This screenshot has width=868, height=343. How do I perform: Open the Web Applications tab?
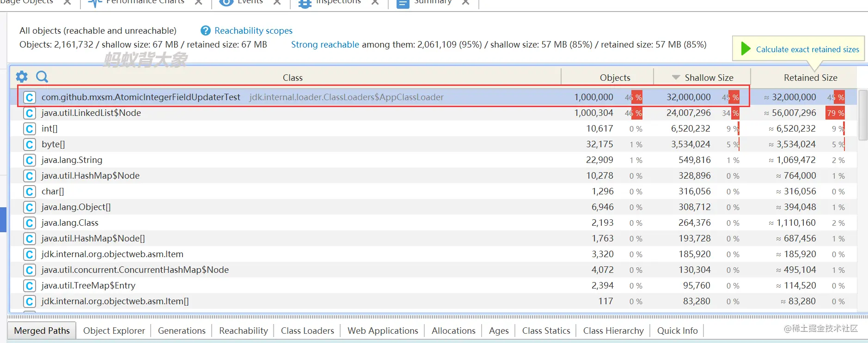(383, 331)
